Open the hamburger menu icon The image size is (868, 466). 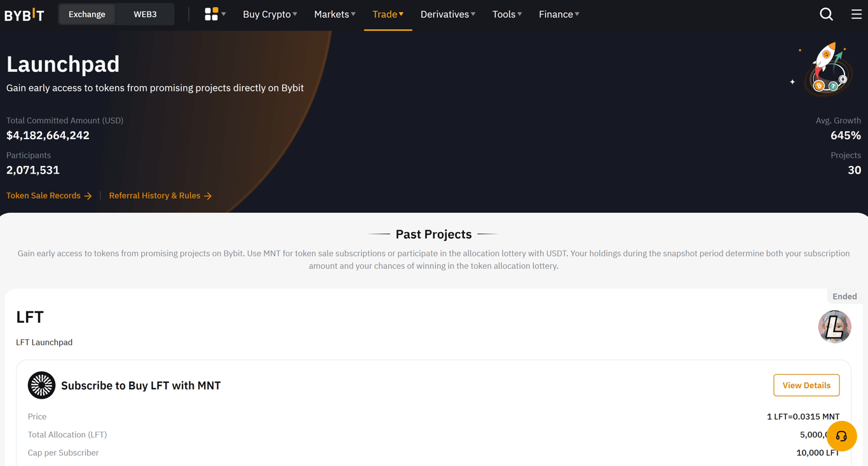[857, 14]
